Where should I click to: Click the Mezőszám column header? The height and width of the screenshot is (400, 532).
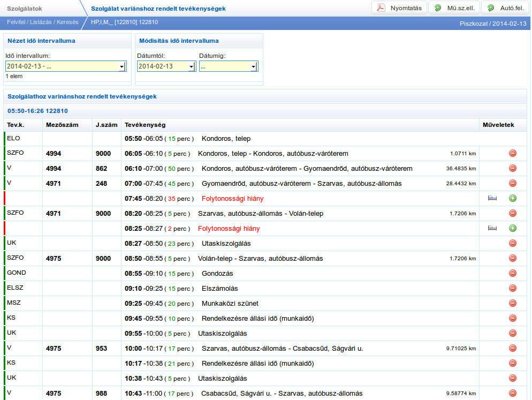click(x=62, y=125)
